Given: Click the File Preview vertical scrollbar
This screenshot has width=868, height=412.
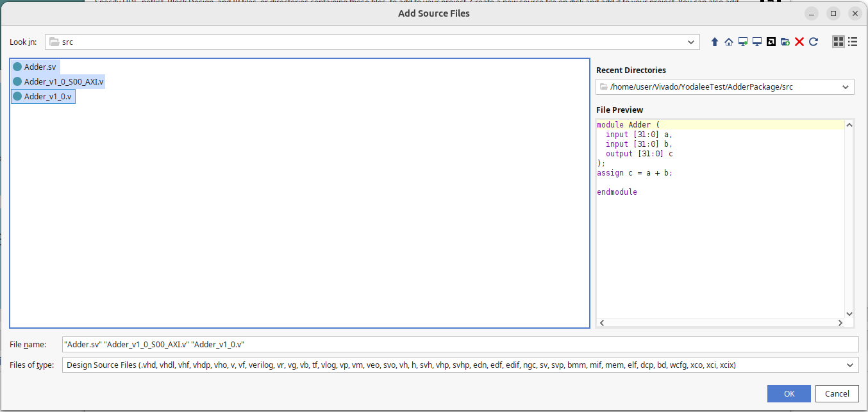Looking at the screenshot, I should point(849,219).
